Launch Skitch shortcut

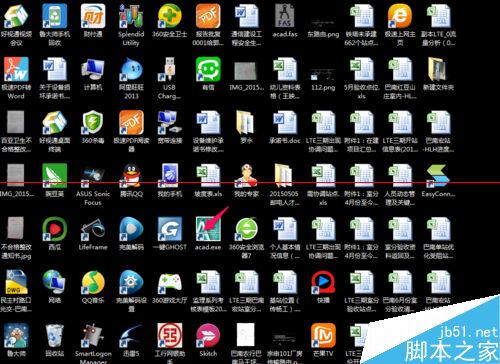click(x=208, y=335)
